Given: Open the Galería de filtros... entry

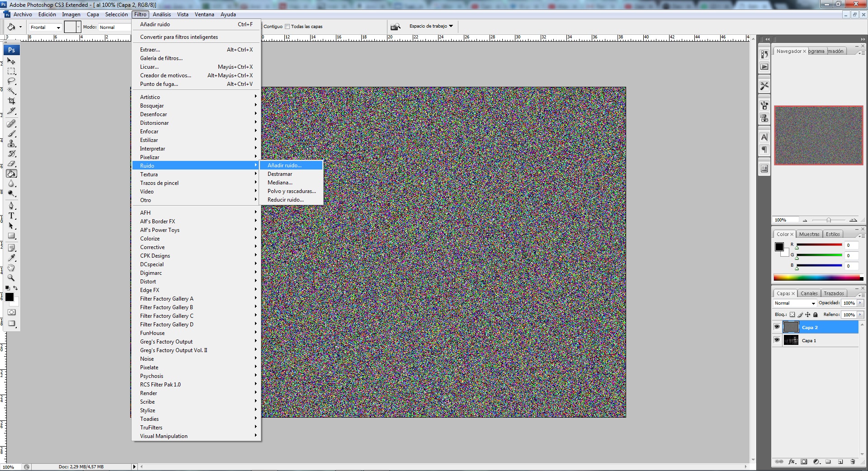Looking at the screenshot, I should 161,58.
